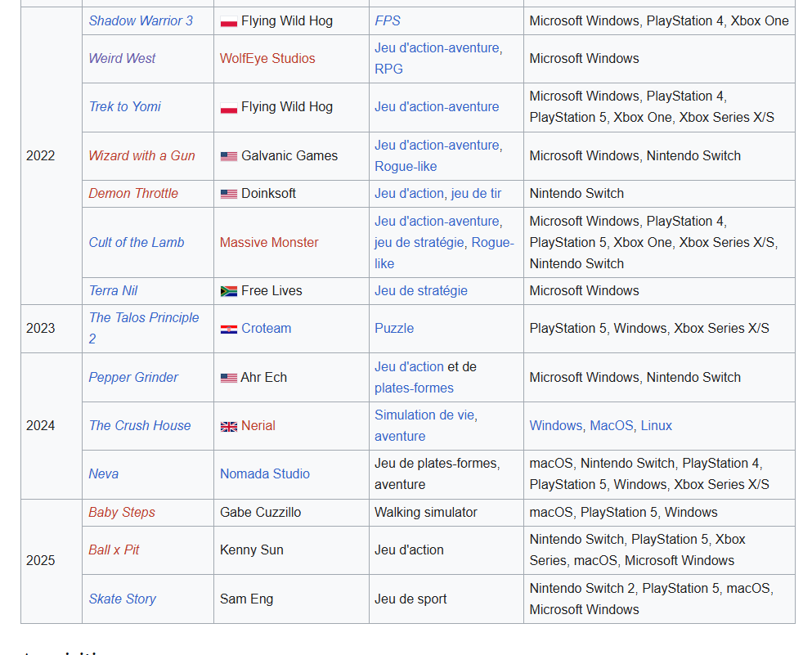This screenshot has height=655, width=812.
Task: Open the Ball x Pit red link
Action: pos(114,550)
